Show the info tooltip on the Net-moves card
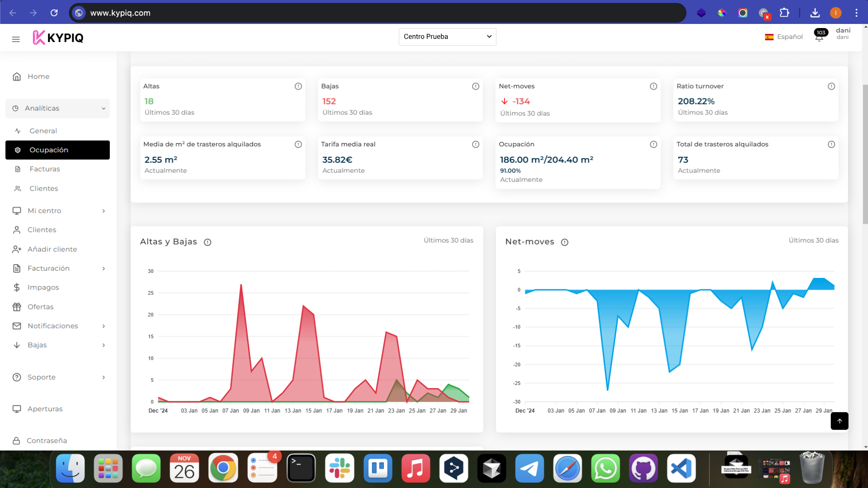The height and width of the screenshot is (488, 868). [x=654, y=86]
